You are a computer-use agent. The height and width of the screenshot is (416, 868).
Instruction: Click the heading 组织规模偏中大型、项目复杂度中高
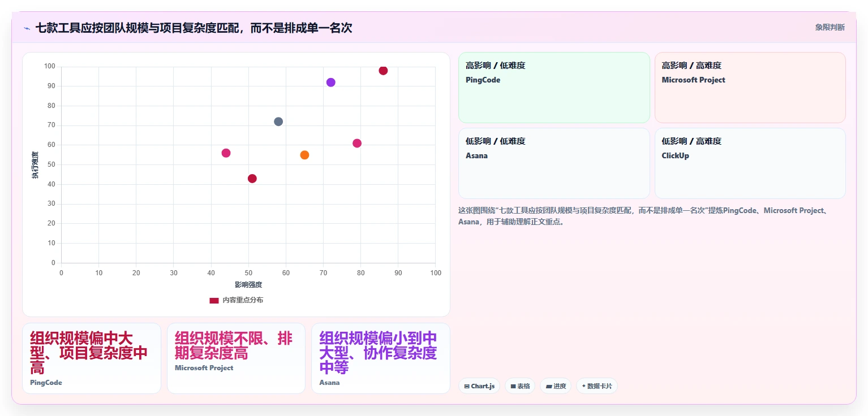89,353
